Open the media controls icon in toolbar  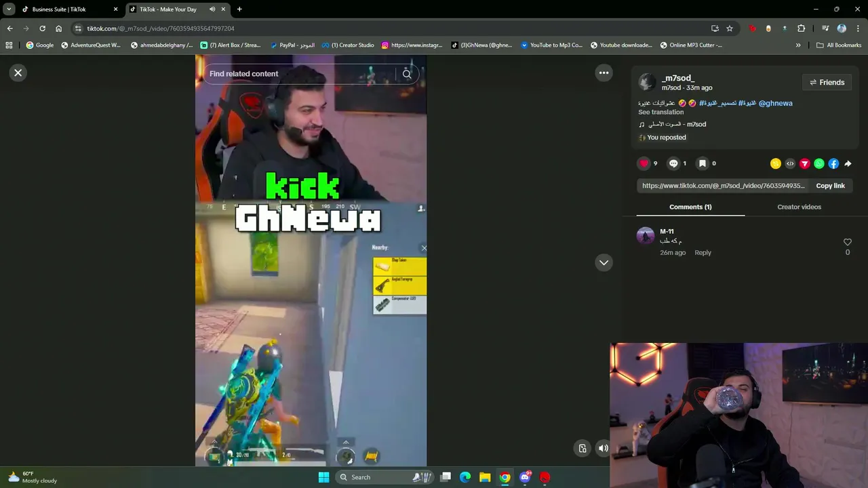coord(825,28)
